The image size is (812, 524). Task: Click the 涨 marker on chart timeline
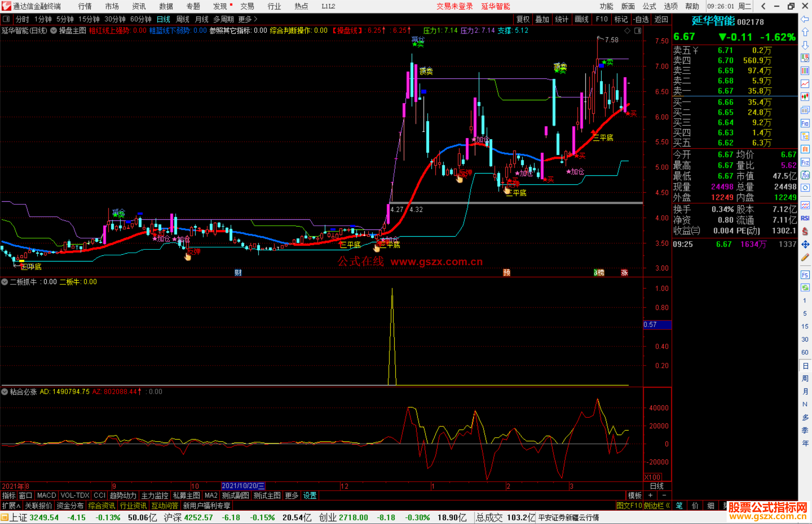click(x=624, y=272)
